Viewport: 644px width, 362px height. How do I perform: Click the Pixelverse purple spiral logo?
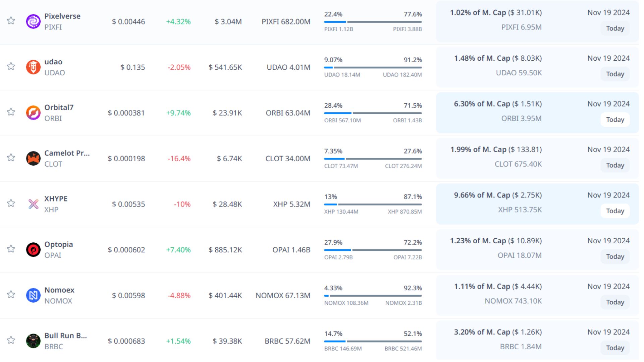33,21
